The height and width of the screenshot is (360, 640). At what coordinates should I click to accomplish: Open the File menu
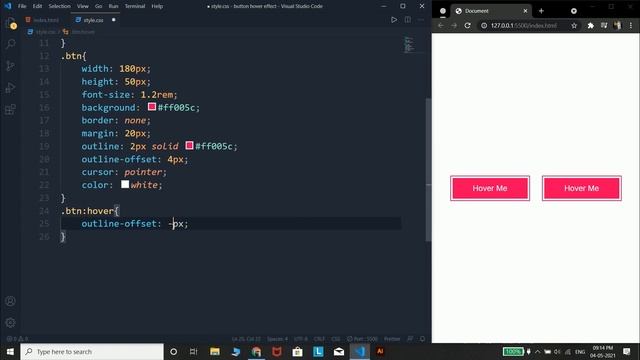click(x=22, y=6)
